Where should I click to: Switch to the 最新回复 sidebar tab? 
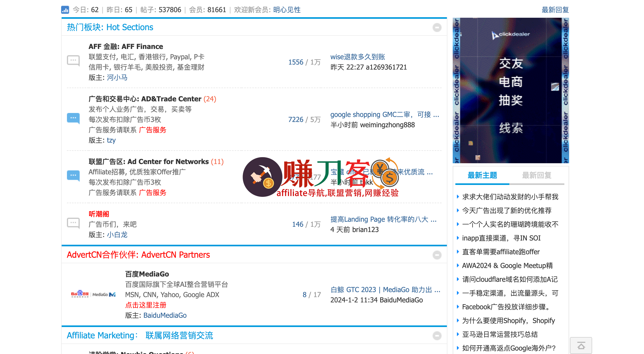point(537,175)
